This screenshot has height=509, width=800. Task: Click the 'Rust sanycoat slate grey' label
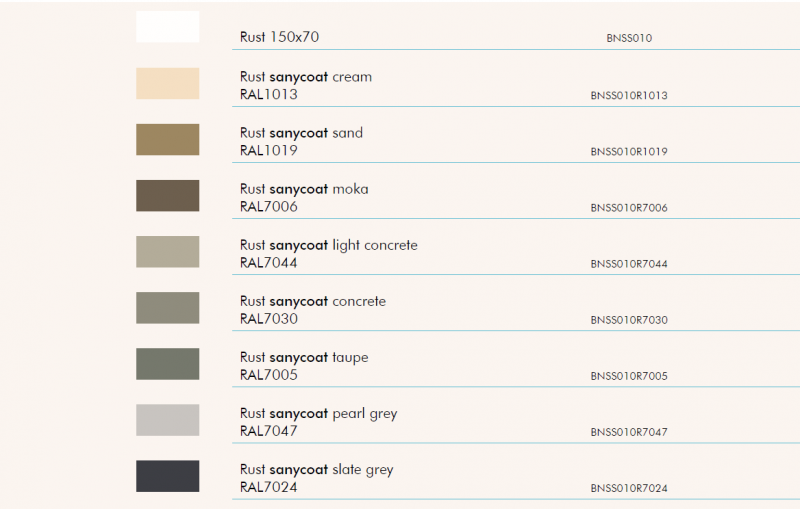[316, 470]
